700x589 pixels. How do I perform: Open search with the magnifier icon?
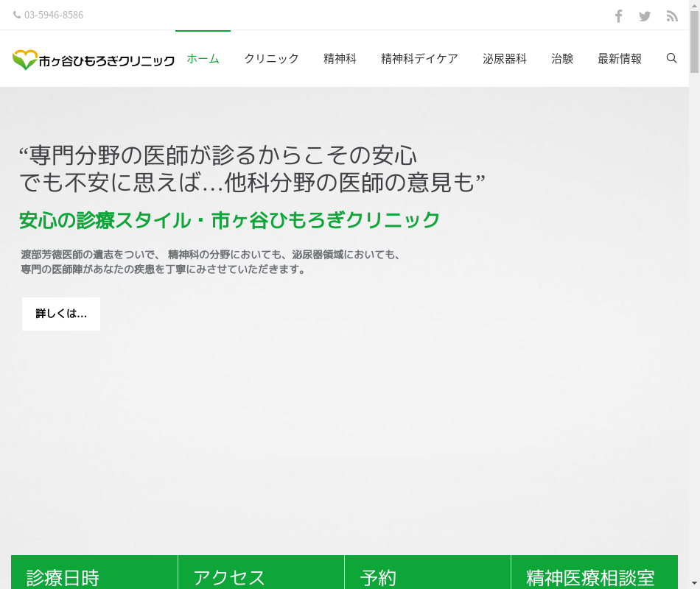[x=671, y=58]
